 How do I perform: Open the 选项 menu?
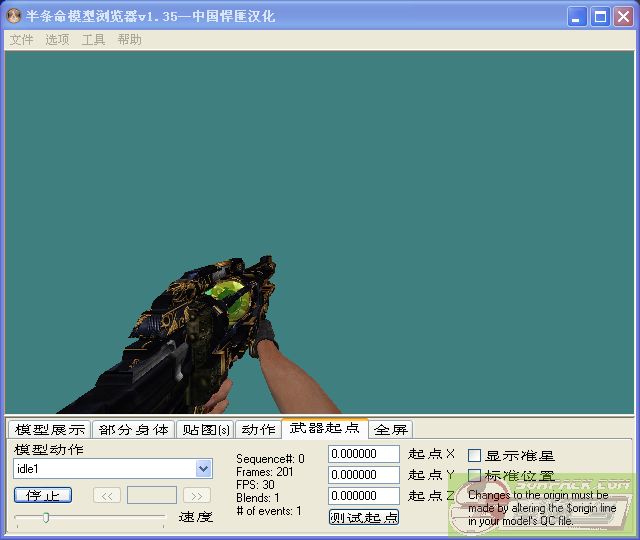(57, 40)
